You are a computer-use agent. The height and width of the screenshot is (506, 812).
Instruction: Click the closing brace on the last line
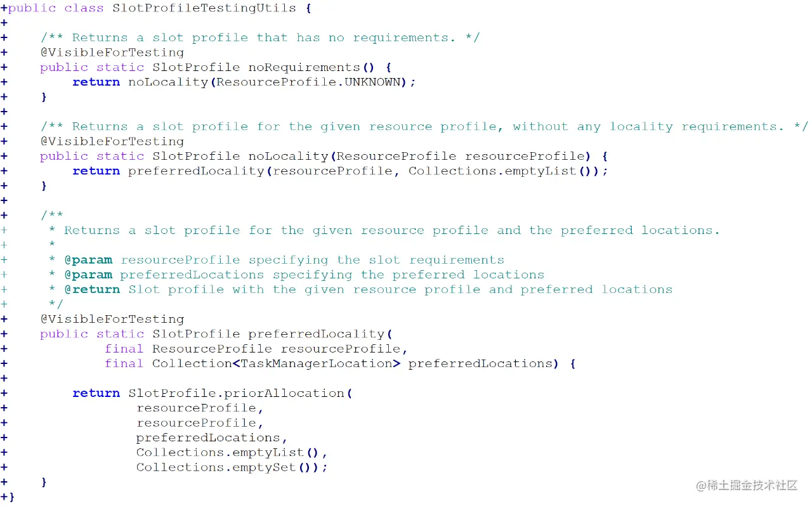tap(11, 497)
